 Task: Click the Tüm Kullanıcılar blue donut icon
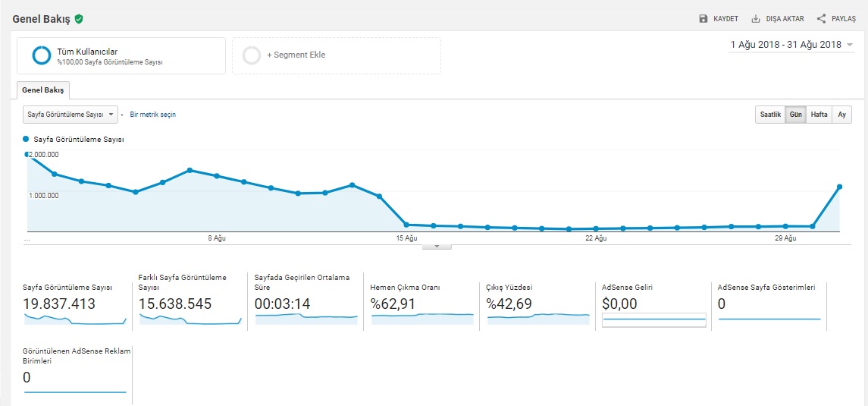(42, 55)
